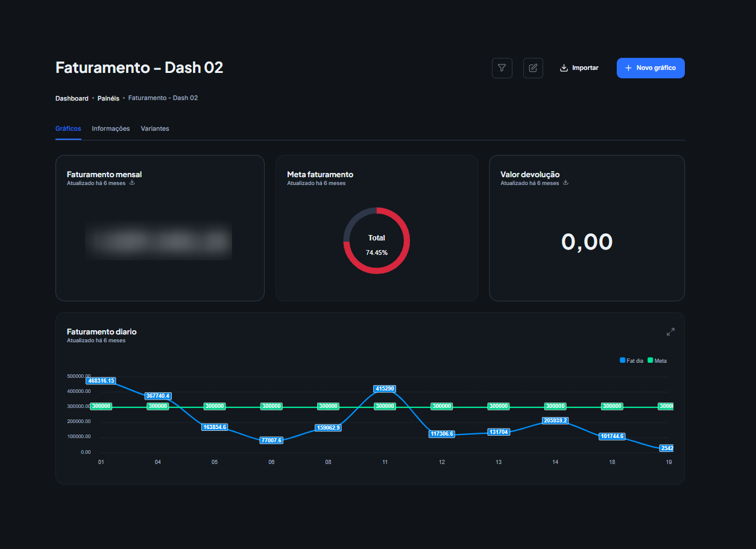Click the Meta faturamento card title
The width and height of the screenshot is (756, 549).
pyautogui.click(x=320, y=174)
